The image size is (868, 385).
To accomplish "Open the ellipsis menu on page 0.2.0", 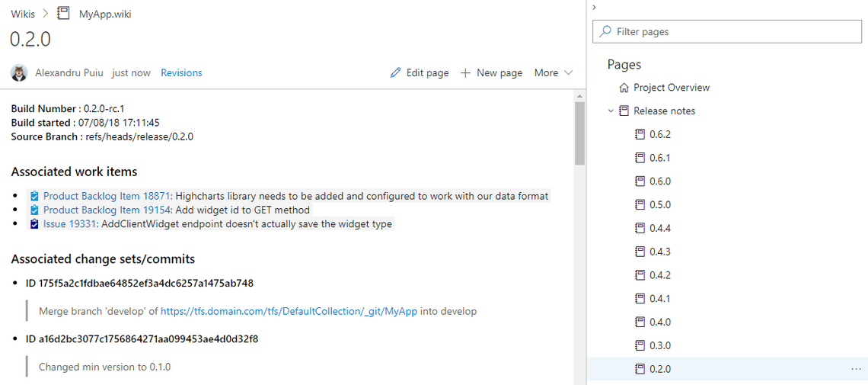I will tap(856, 368).
